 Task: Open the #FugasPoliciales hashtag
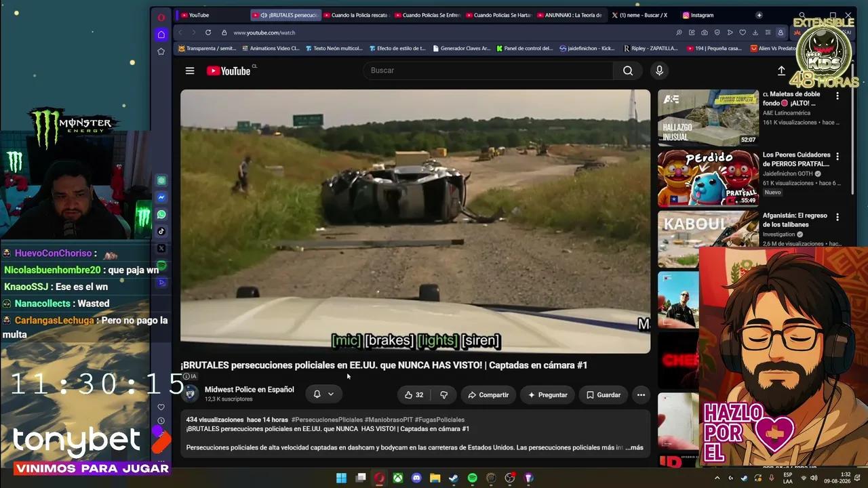[x=439, y=420]
